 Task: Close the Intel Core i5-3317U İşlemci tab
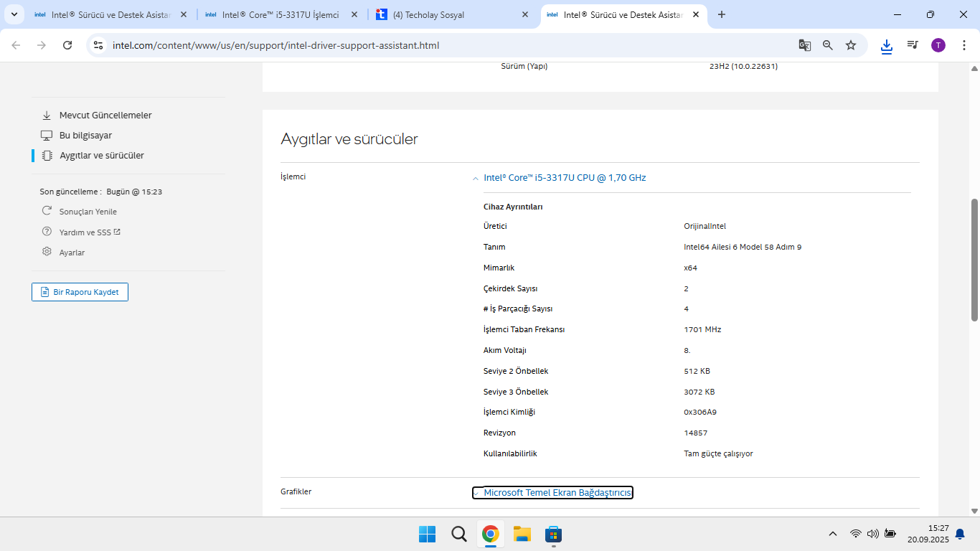(354, 14)
